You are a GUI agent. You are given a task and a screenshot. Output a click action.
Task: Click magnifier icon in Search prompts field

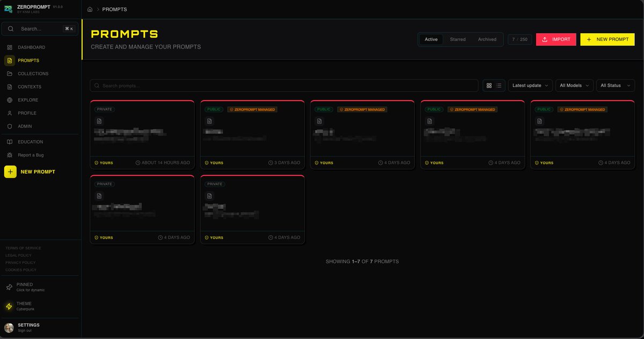point(97,85)
